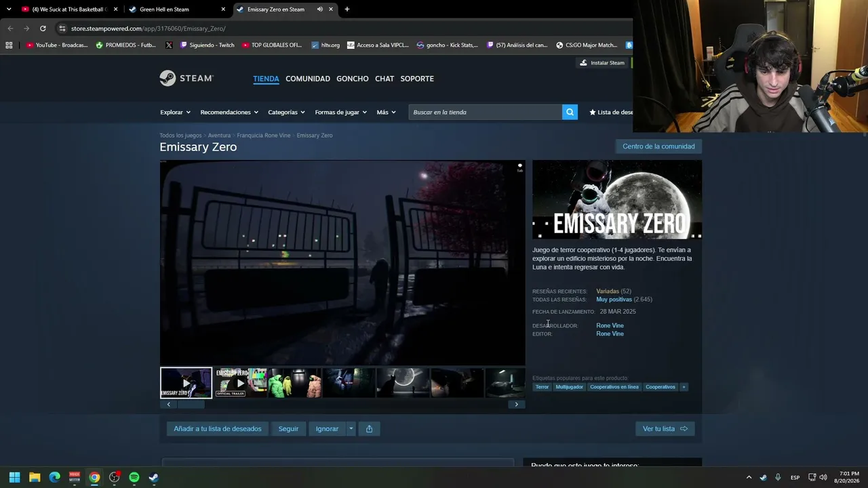868x488 pixels.
Task: Click the Ver tu lista button
Action: coord(665,428)
